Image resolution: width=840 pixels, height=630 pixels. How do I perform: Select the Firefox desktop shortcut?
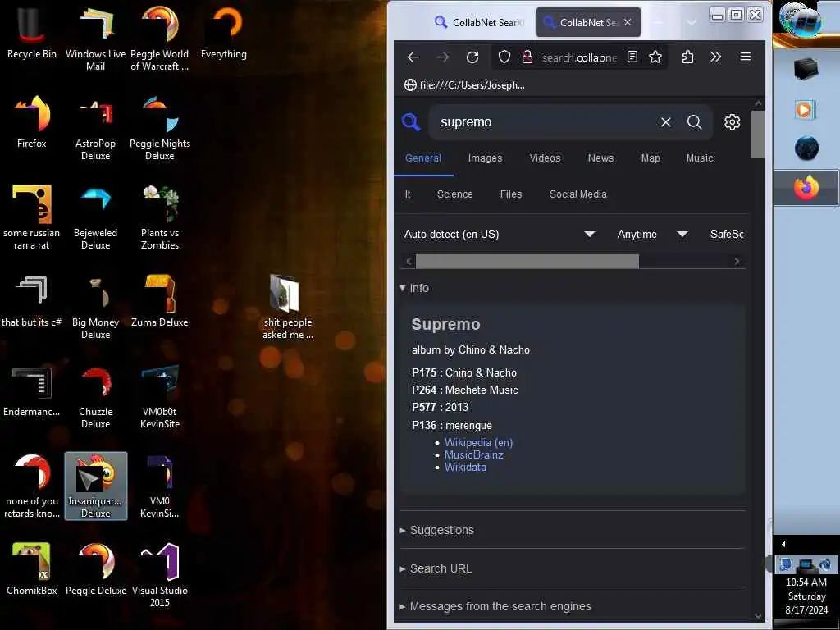[32, 122]
